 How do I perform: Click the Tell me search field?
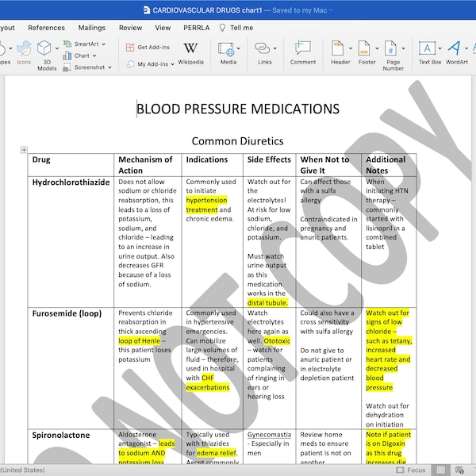point(241,28)
